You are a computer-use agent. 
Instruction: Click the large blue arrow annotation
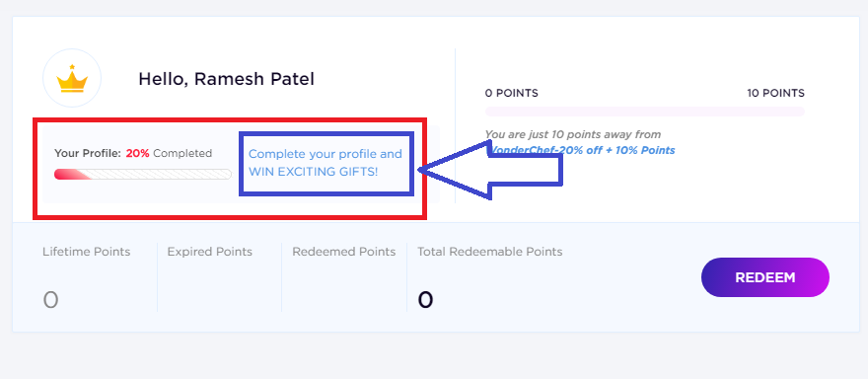pyautogui.click(x=491, y=170)
